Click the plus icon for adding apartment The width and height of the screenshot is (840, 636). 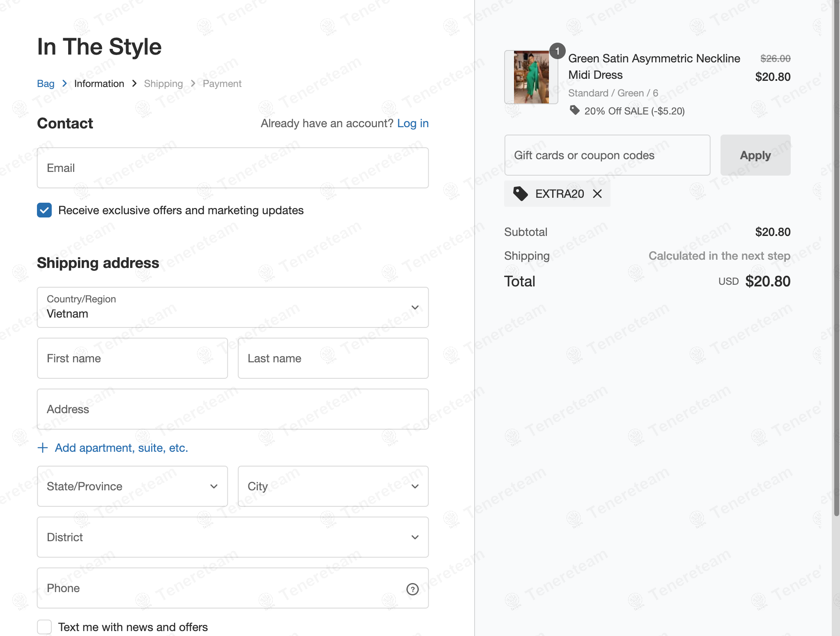[43, 448]
